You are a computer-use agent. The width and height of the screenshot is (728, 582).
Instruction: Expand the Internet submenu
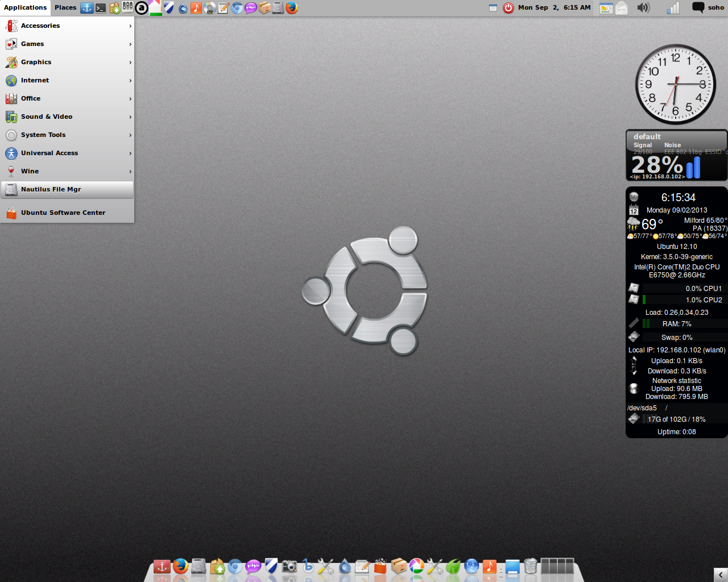67,80
